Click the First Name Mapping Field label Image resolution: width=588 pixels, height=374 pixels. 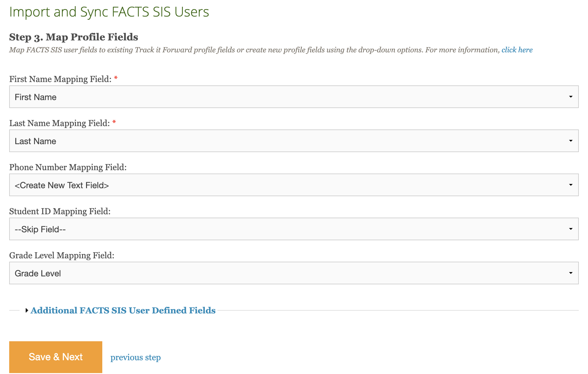(x=60, y=79)
